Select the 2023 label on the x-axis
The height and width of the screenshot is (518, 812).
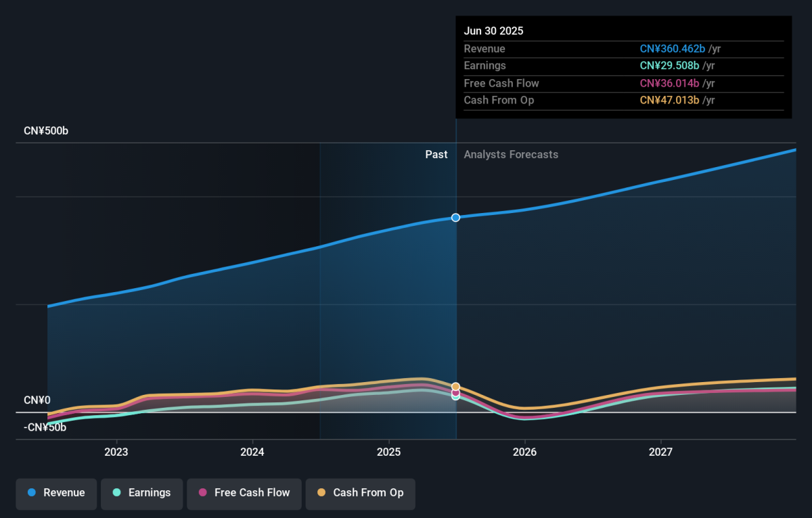(x=116, y=452)
